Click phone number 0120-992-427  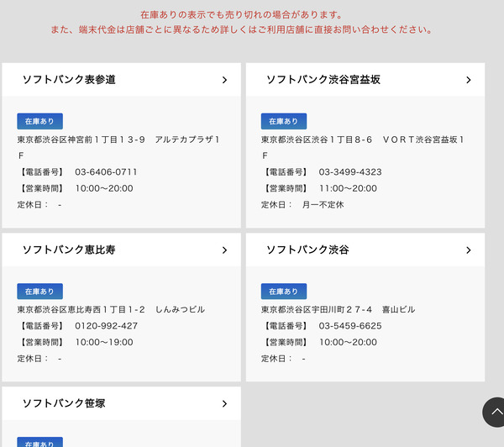point(106,326)
